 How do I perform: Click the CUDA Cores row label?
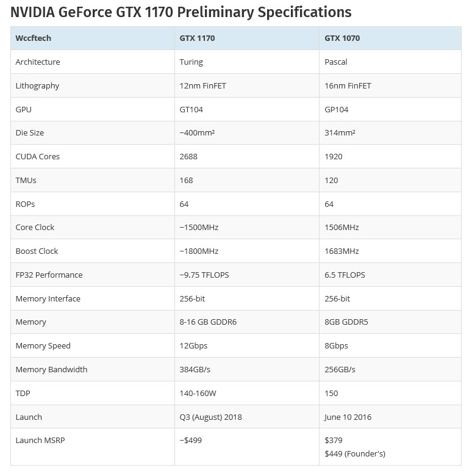[x=38, y=156]
